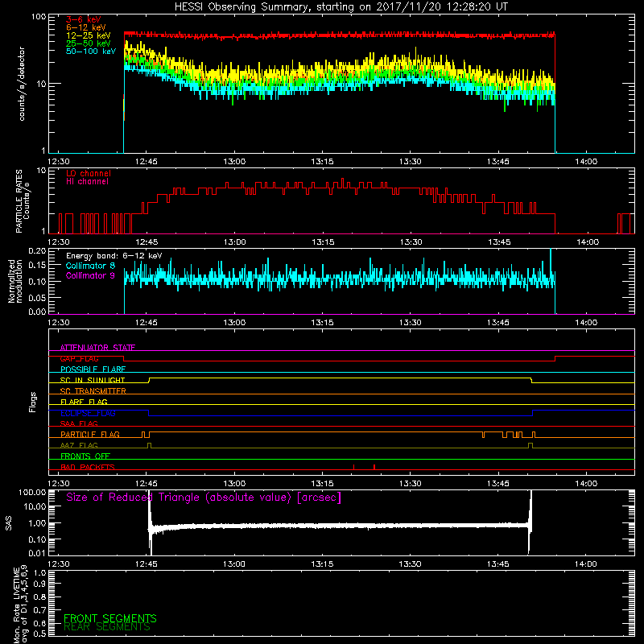Click the 0.9 tick value on the livetime axis
This screenshot has height=644, width=644.
pyautogui.click(x=39, y=584)
